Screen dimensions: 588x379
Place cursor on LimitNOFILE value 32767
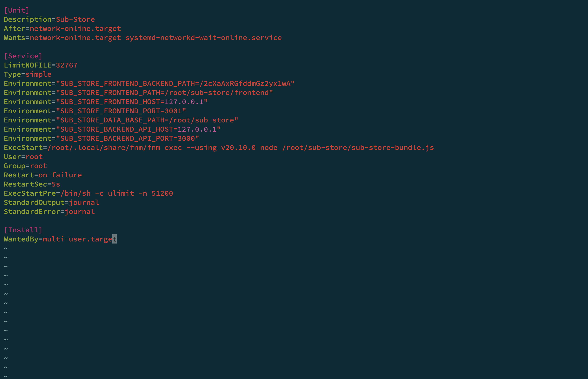click(x=67, y=65)
